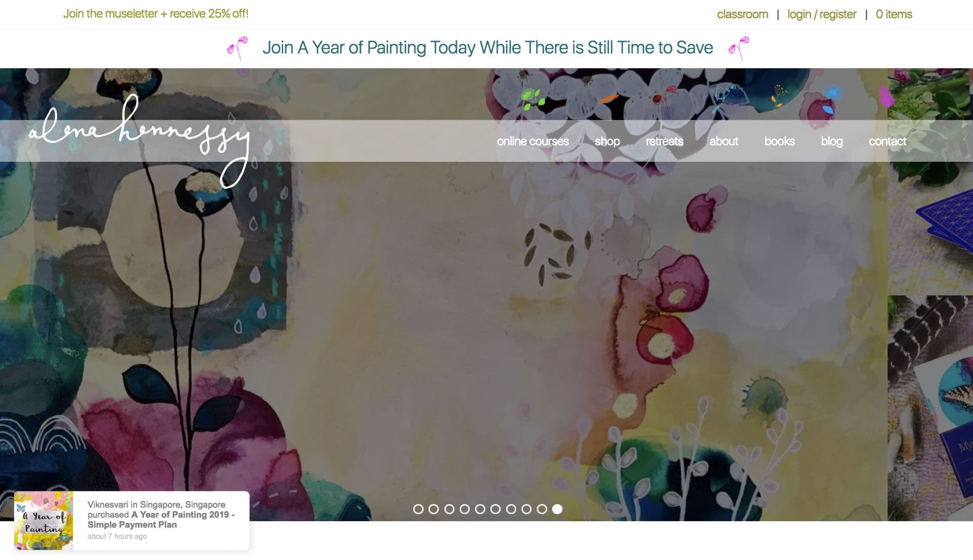Select the first slideshow dot
The height and width of the screenshot is (560, 973).
click(418, 509)
